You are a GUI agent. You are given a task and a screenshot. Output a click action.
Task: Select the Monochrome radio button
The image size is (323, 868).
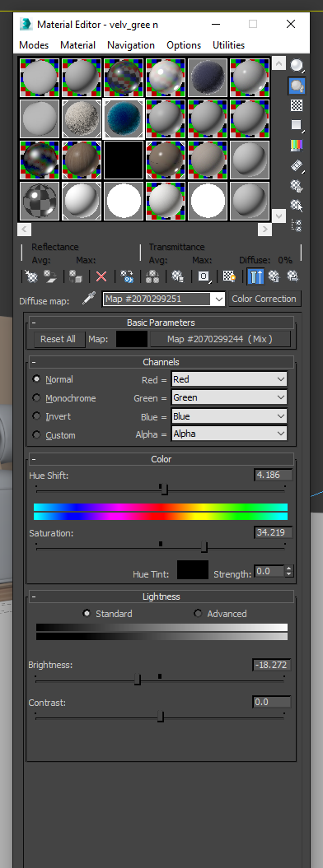coord(37,398)
